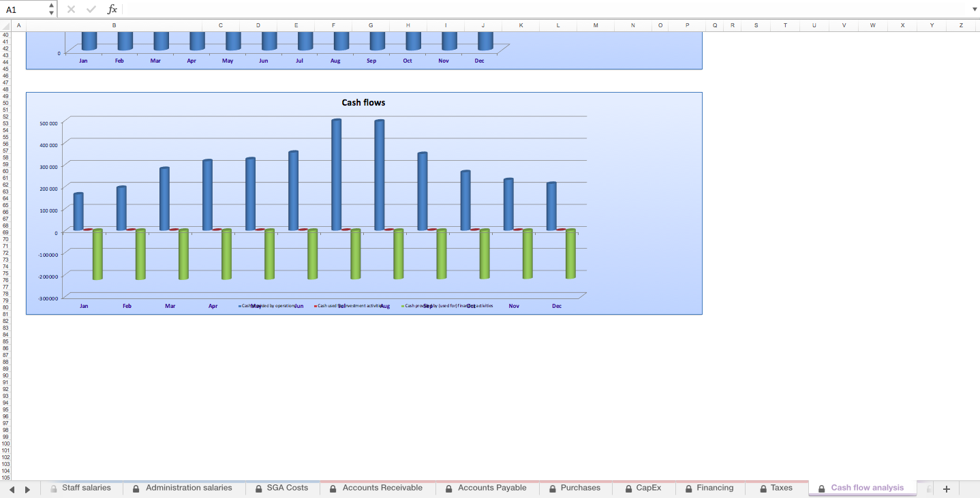The width and height of the screenshot is (980, 498).
Task: Click the checkmark confirm icon in formula bar
Action: [91, 9]
